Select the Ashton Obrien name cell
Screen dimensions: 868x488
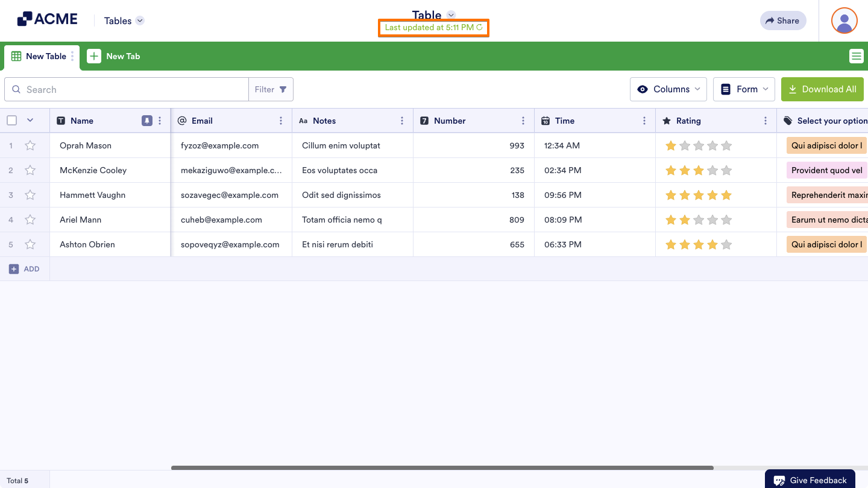(x=110, y=244)
